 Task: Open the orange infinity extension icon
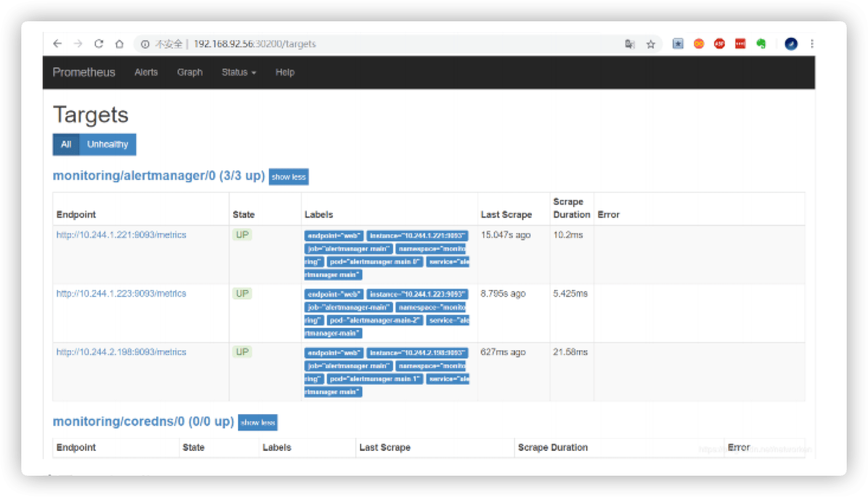[x=699, y=44]
